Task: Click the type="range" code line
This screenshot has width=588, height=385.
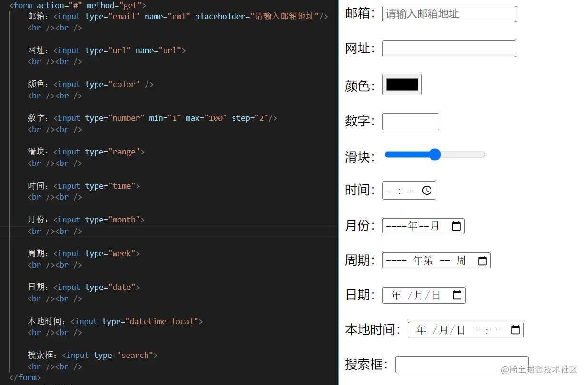Action: tap(86, 152)
